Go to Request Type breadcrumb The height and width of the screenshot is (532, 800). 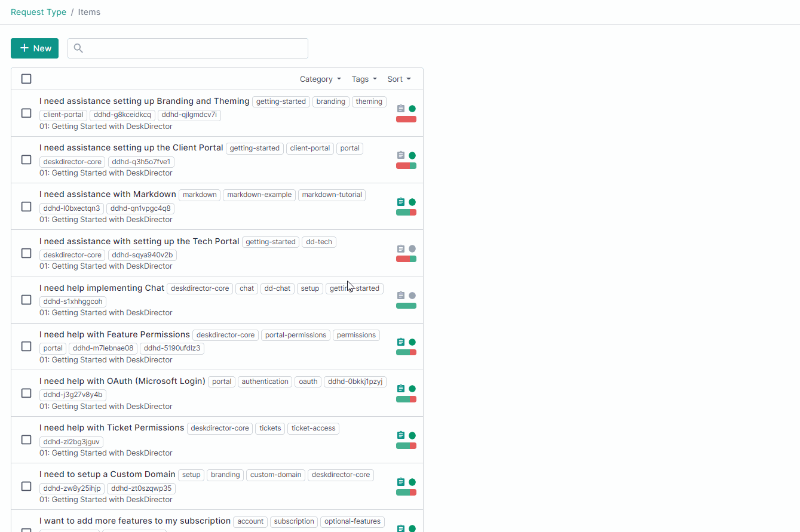(38, 12)
